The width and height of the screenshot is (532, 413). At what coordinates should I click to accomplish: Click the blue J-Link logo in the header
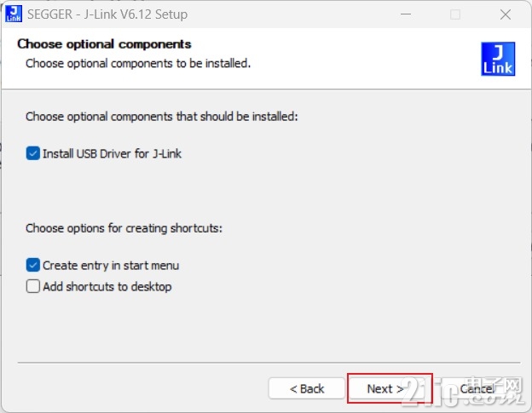(x=498, y=59)
